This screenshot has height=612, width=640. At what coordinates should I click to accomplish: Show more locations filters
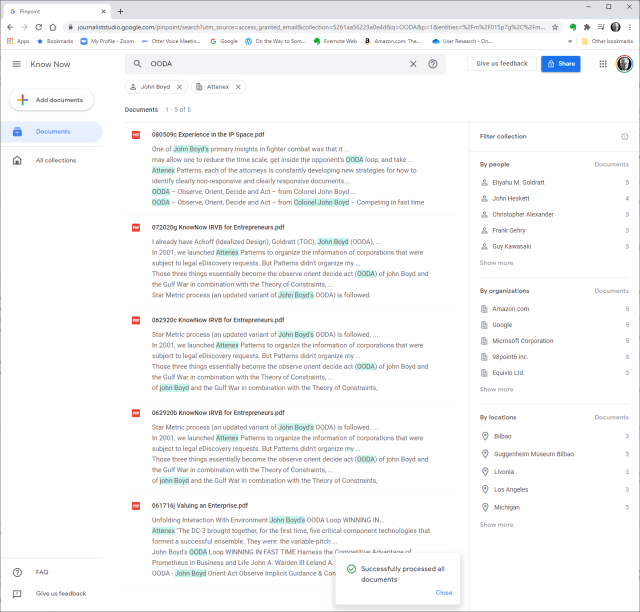496,524
